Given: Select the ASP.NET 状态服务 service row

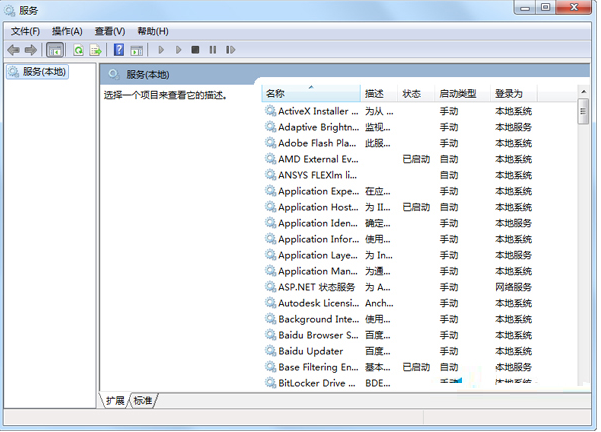Looking at the screenshot, I should coord(316,287).
